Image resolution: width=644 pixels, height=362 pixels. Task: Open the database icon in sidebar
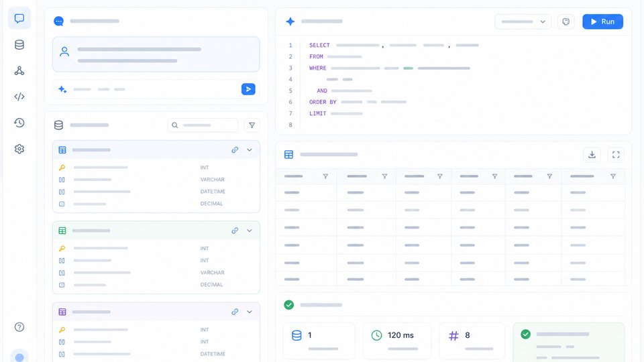click(19, 45)
